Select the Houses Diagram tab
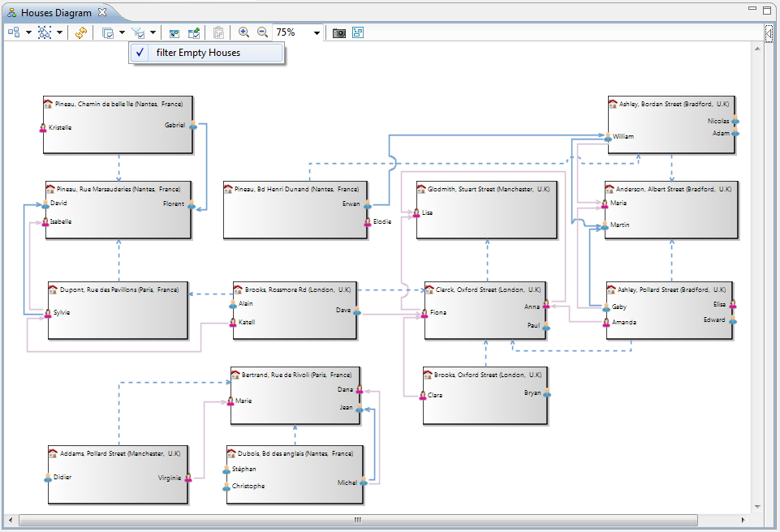 (x=55, y=13)
